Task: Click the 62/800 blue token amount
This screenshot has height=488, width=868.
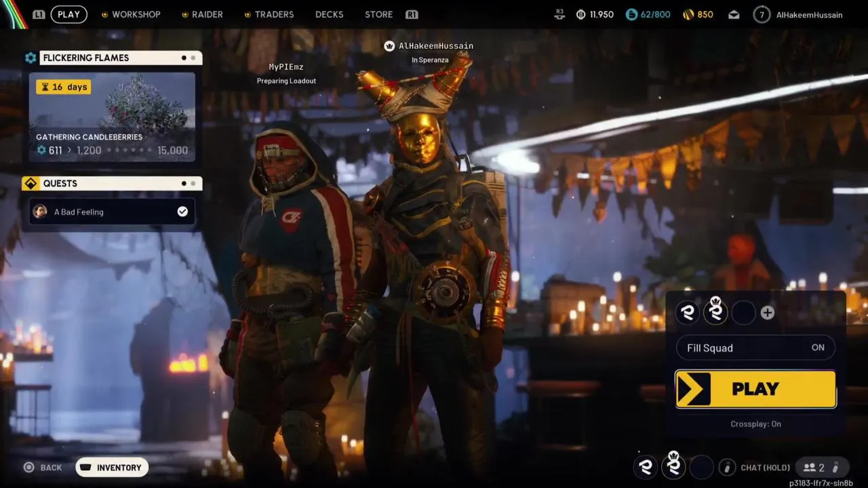Action: (x=655, y=14)
